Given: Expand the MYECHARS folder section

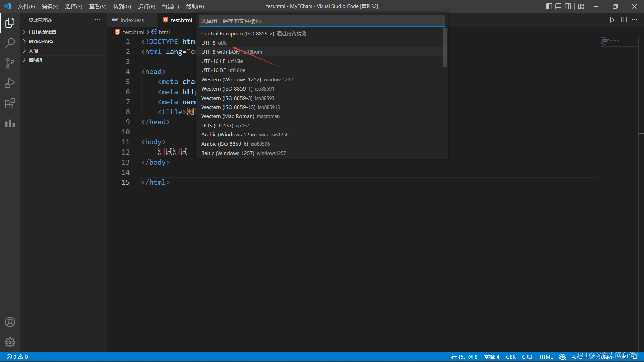Looking at the screenshot, I should [64, 41].
